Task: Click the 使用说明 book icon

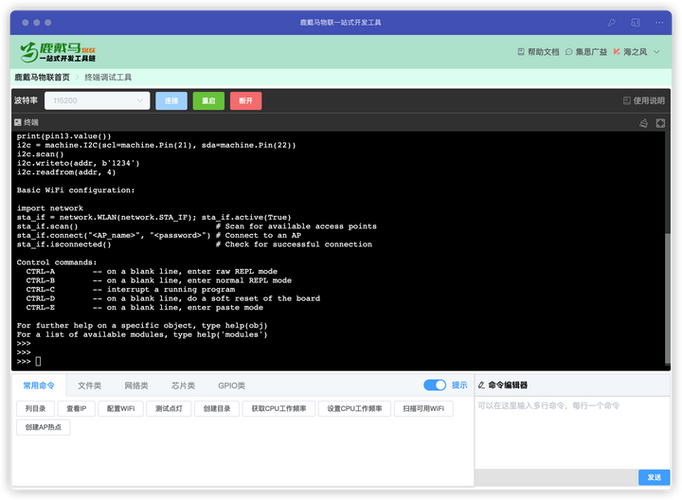Action: pyautogui.click(x=627, y=100)
